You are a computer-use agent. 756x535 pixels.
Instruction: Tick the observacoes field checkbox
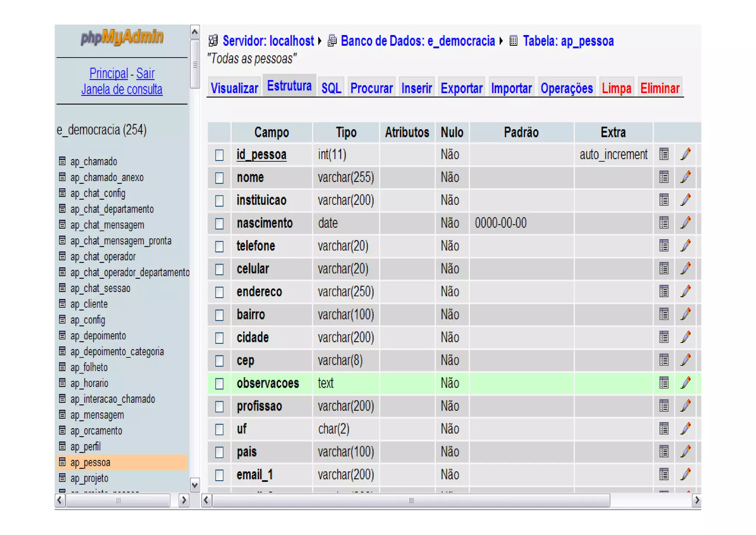(219, 384)
